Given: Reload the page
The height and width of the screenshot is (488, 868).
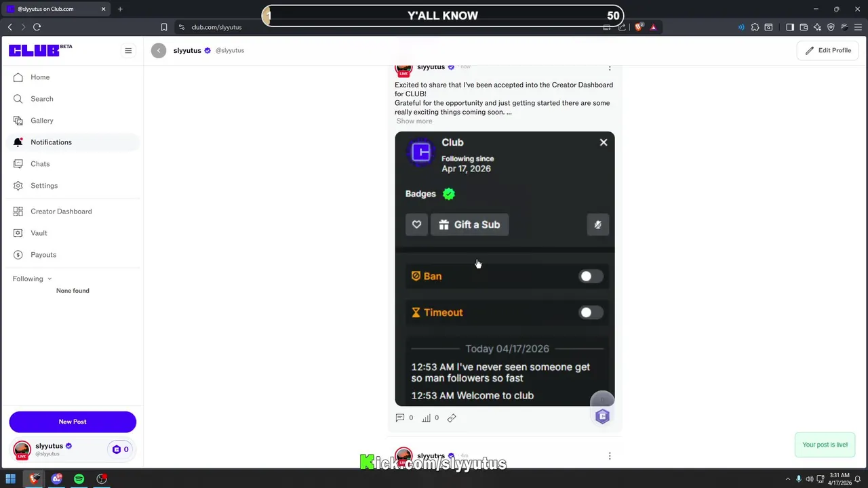Looking at the screenshot, I should click(37, 27).
